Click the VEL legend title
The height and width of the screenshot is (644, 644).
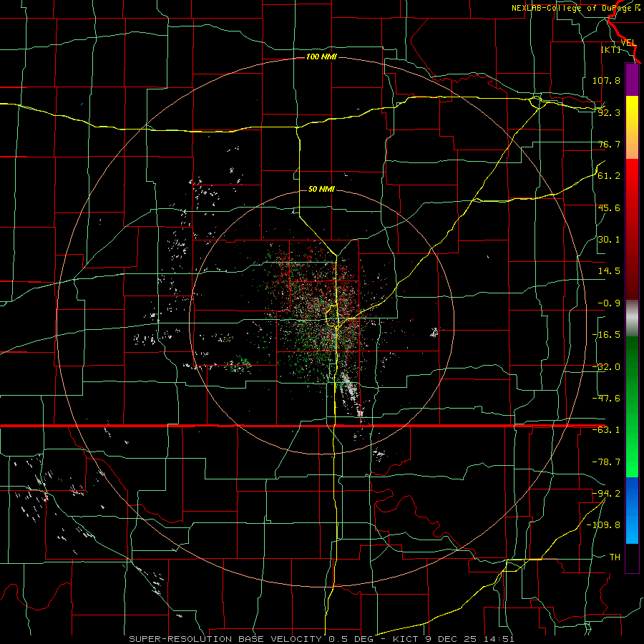pyautogui.click(x=628, y=43)
